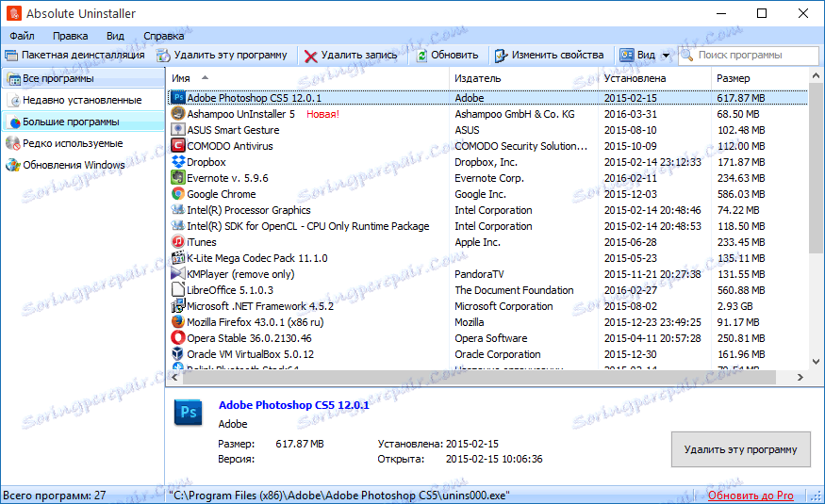Select the Adobe Photoshop CS5 Ps icon in list
825x504 pixels.
(x=178, y=98)
